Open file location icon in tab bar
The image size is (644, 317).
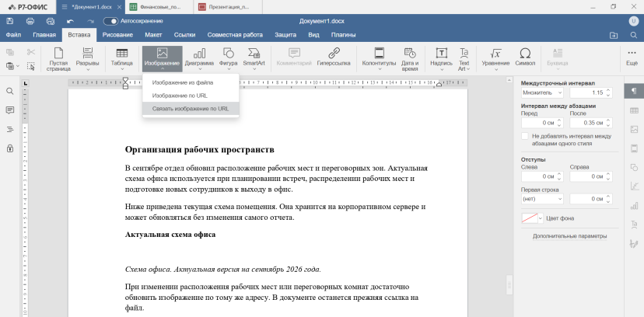(614, 35)
